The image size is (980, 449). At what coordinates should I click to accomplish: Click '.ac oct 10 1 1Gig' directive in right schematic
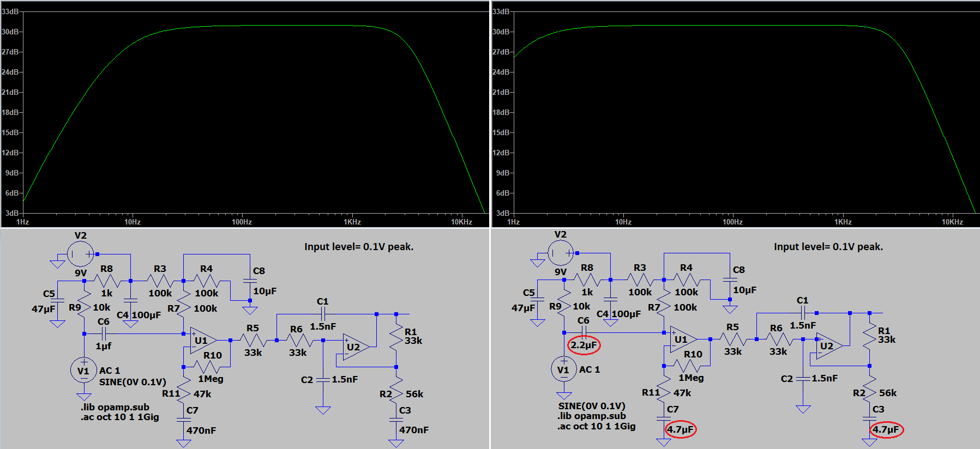pyautogui.click(x=597, y=426)
